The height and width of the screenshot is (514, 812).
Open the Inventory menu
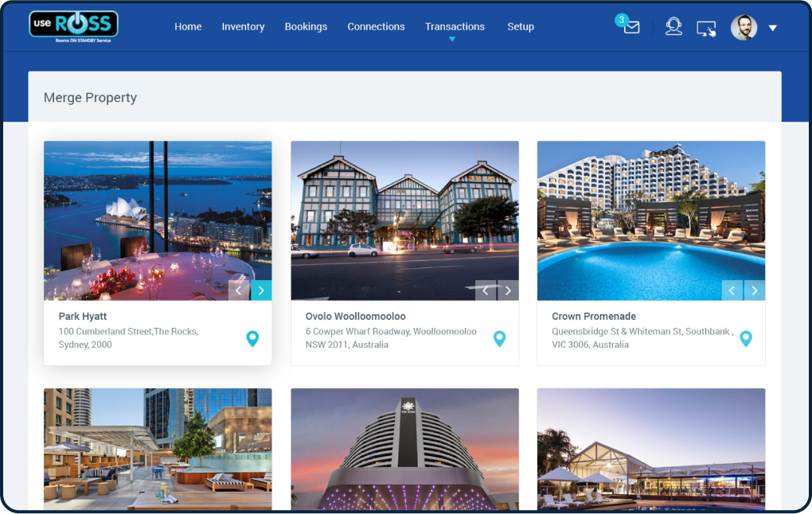tap(243, 26)
